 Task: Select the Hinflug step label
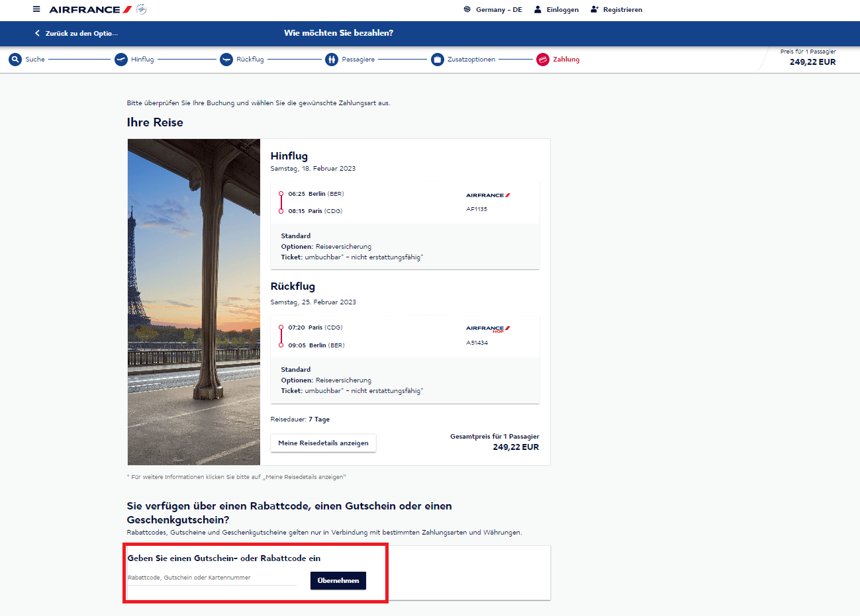click(x=142, y=60)
